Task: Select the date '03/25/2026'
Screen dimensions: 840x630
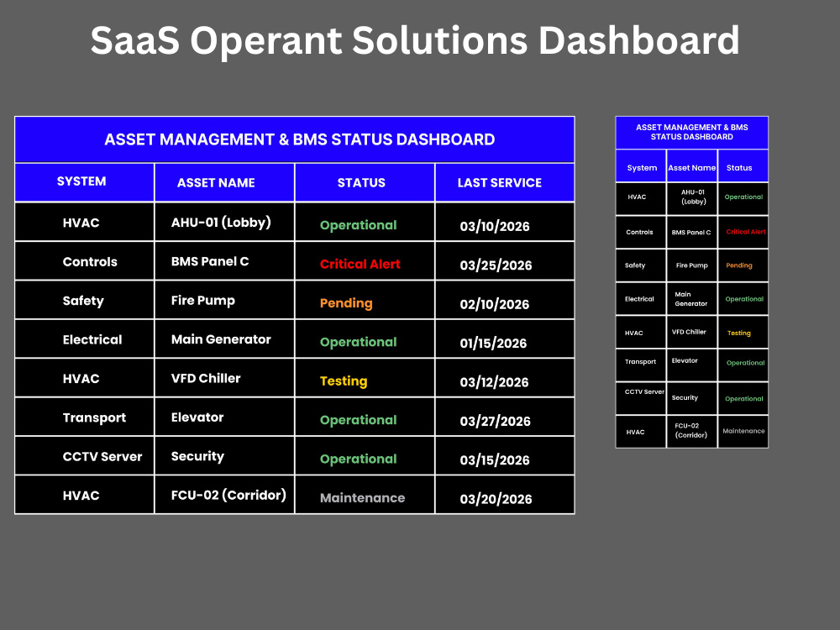Action: coord(496,265)
